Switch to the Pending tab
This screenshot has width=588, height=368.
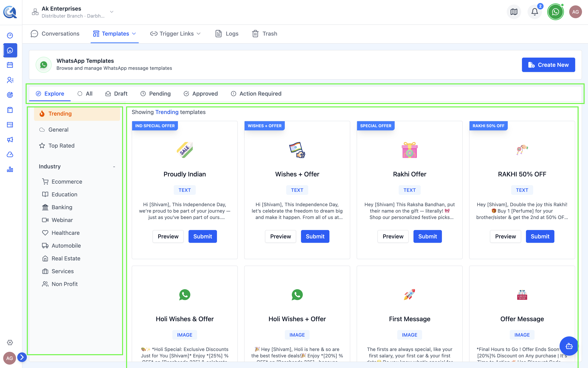pos(156,94)
